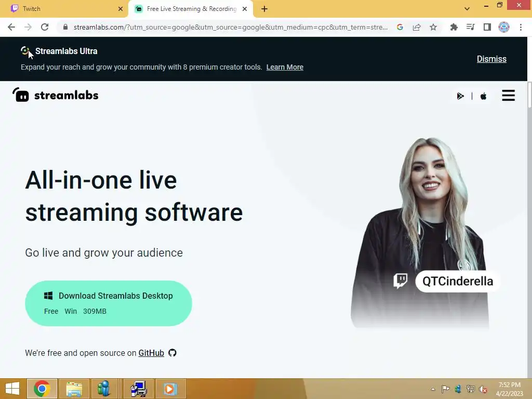Bookmark this page with the star

pyautogui.click(x=433, y=27)
